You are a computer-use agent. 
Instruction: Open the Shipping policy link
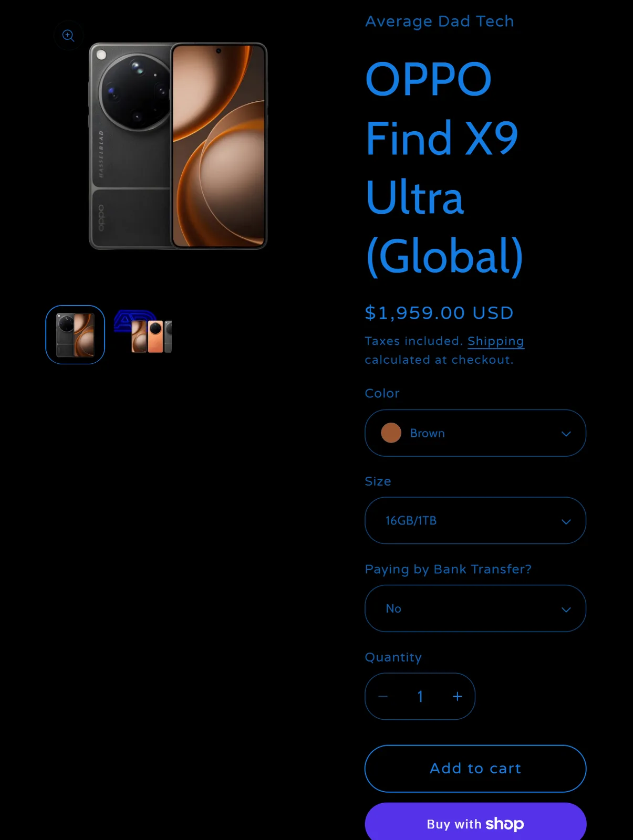[495, 341]
